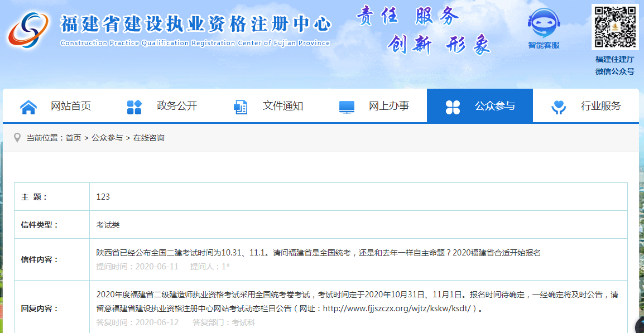This screenshot has width=644, height=333.
Task: Click 在线咨询 in the breadcrumb
Action: click(x=148, y=138)
